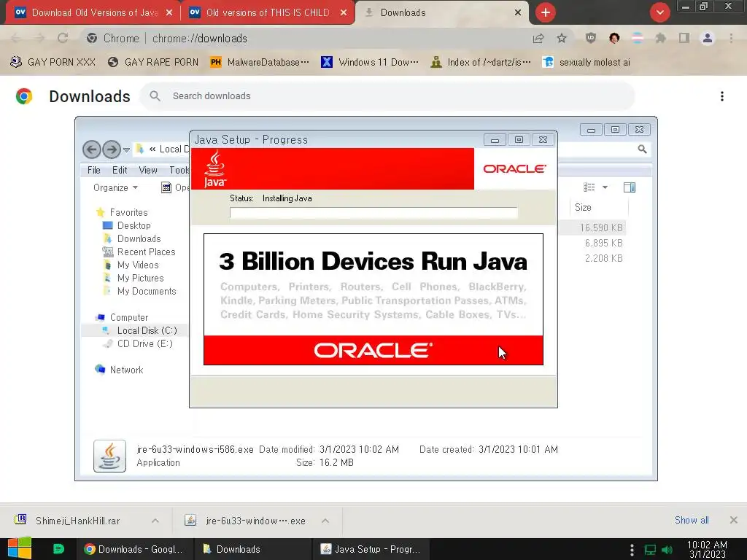Screen dimensions: 747x560
Task: Open the MalwareDatabase bookmark
Action: pyautogui.click(x=260, y=63)
